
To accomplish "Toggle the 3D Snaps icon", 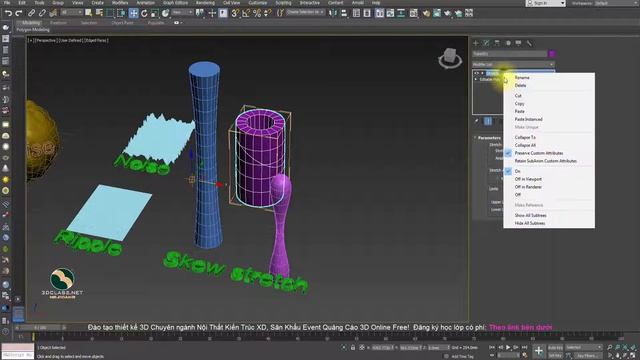I will [x=235, y=13].
